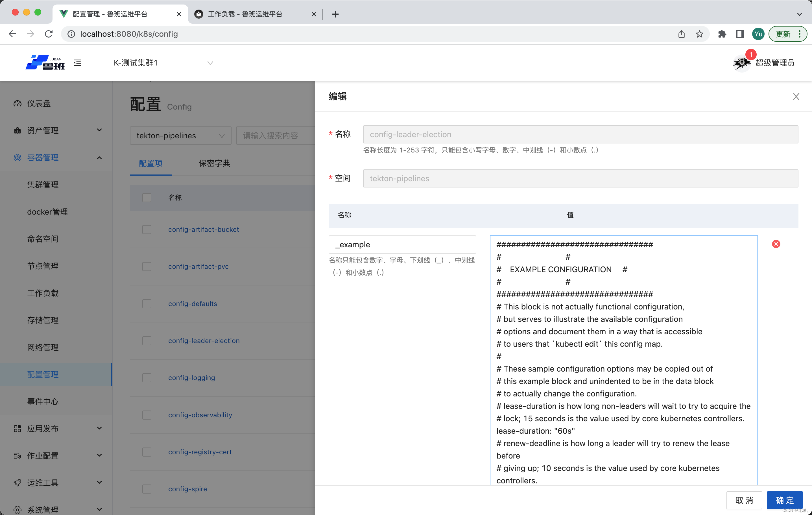Select the config-defaults row checkbox

tap(147, 304)
